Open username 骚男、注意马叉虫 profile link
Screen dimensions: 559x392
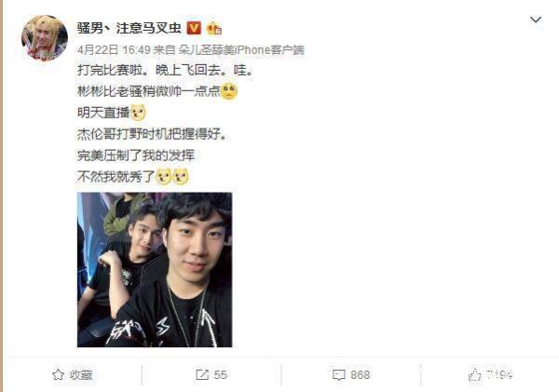(x=130, y=28)
